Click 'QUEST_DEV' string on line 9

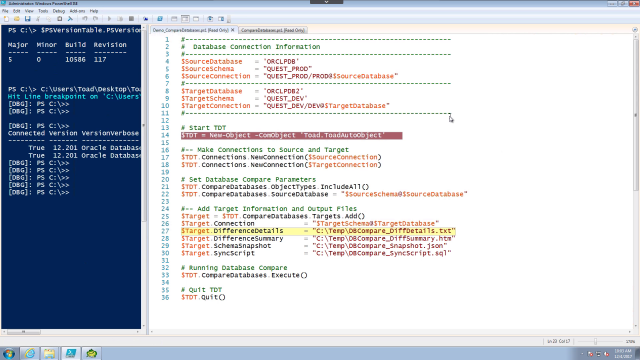click(285, 98)
